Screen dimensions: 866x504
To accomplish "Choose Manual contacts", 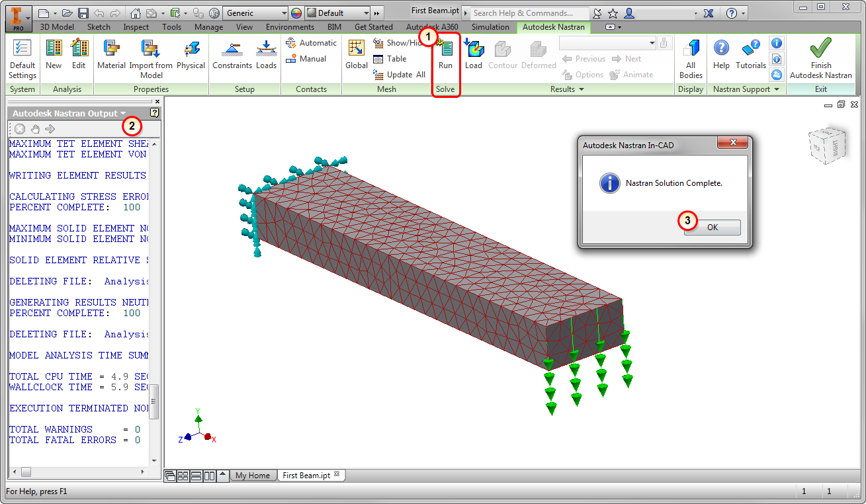I will [306, 59].
